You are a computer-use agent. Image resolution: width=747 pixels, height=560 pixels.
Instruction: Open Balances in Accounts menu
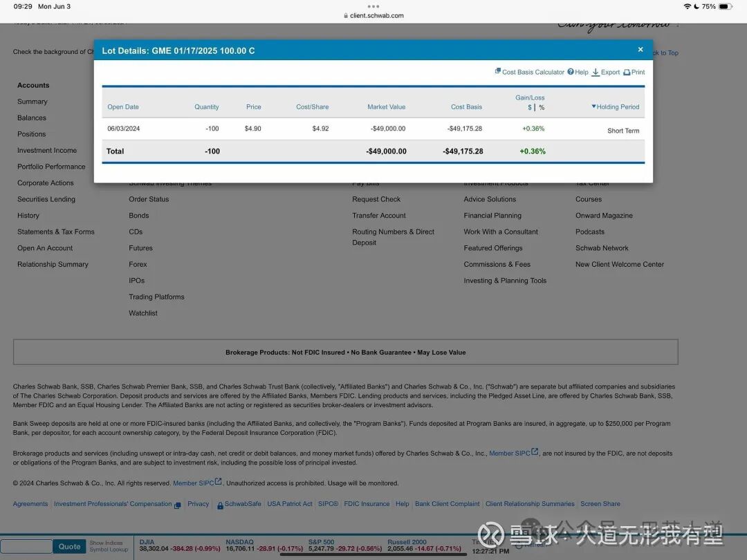coord(32,118)
